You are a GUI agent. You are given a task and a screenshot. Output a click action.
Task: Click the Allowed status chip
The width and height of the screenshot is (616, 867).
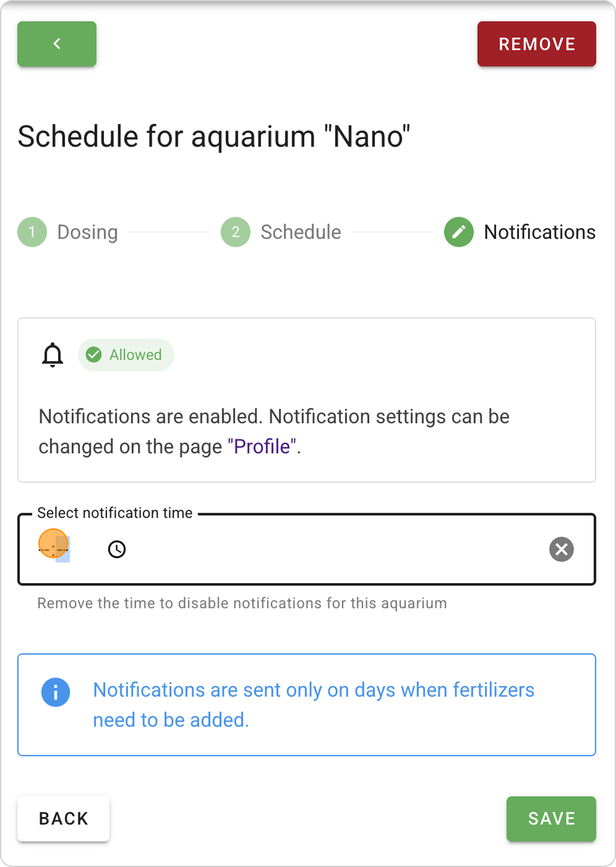coord(135,355)
